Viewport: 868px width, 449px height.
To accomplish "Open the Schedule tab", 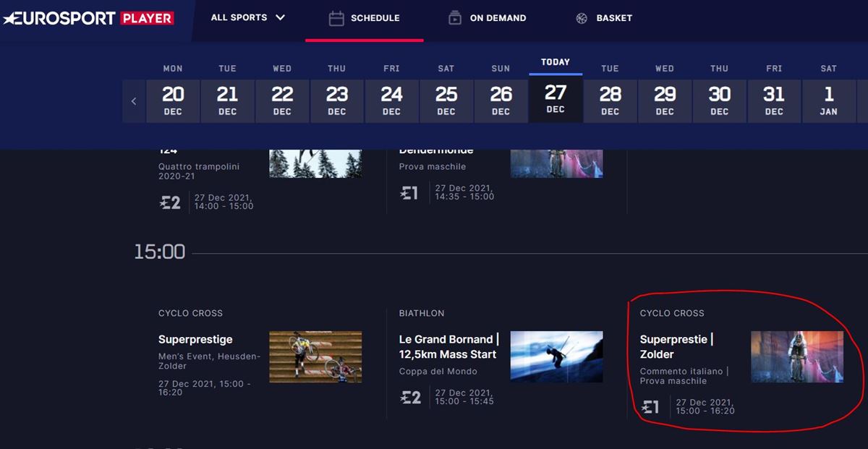I will pyautogui.click(x=364, y=18).
